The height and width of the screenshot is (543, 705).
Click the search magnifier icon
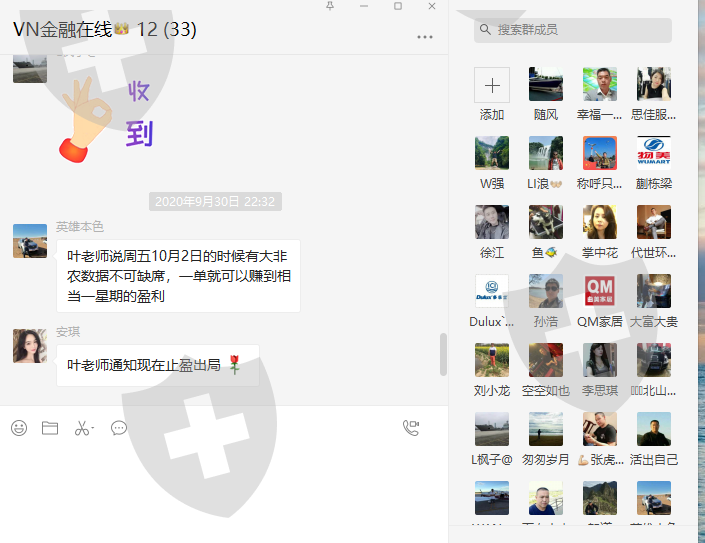tap(485, 30)
